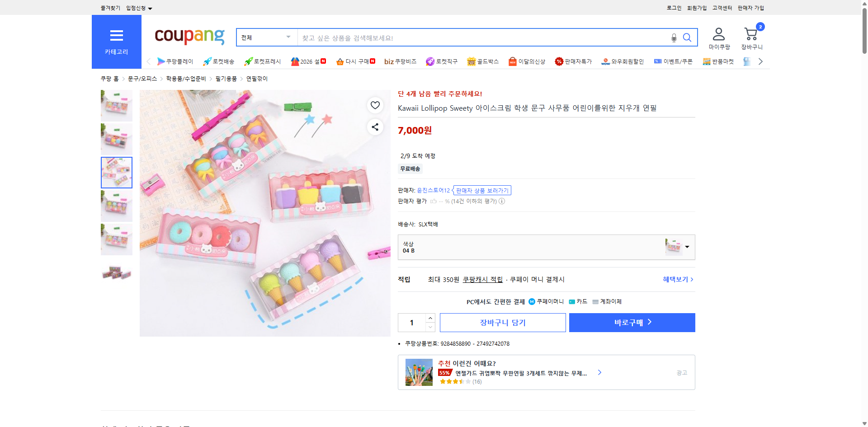
Task: Click the 이벤트/쿠폰 navigation icon
Action: coord(658,61)
